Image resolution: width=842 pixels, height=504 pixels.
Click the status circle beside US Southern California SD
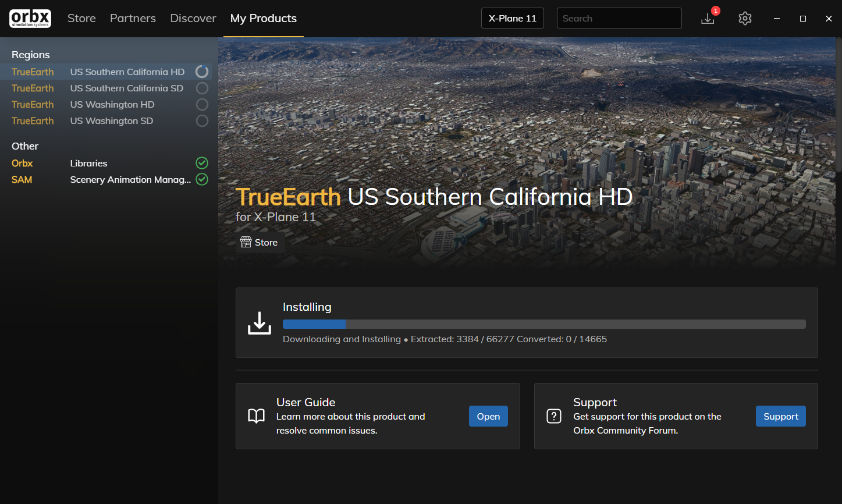(x=202, y=88)
